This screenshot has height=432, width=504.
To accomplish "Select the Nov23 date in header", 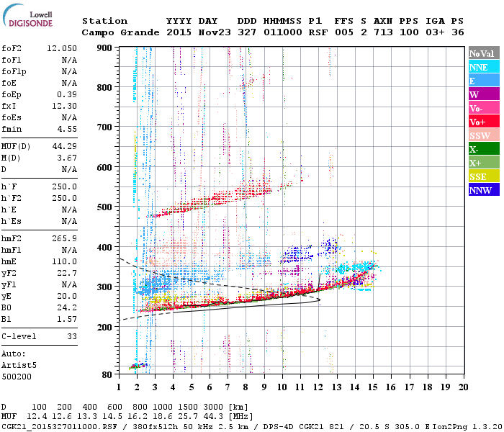I will [x=215, y=32].
